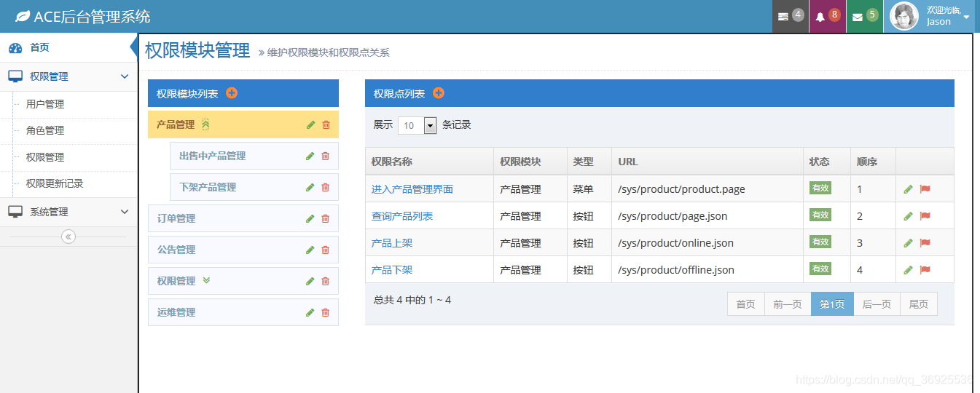Edit the 运维管理 module
Viewport: 980px width, 393px height.
310,312
